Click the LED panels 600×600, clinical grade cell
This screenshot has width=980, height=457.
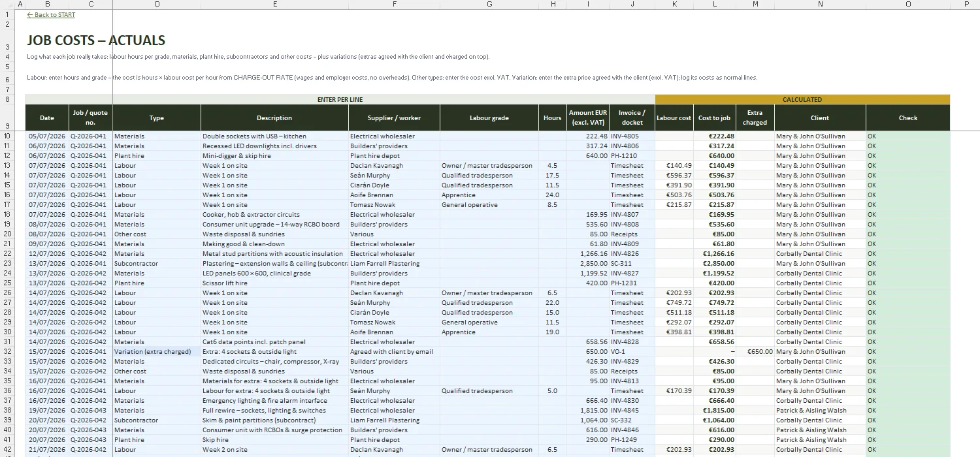(x=274, y=274)
